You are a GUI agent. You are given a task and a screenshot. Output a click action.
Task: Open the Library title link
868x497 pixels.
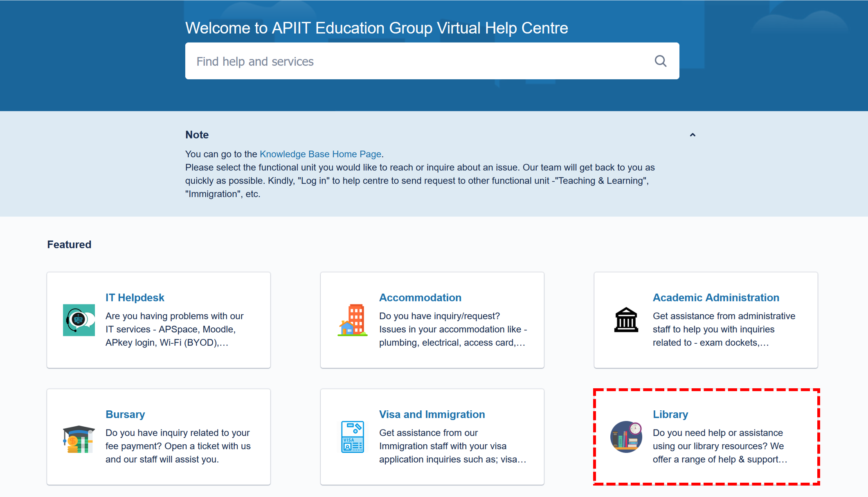pyautogui.click(x=670, y=414)
